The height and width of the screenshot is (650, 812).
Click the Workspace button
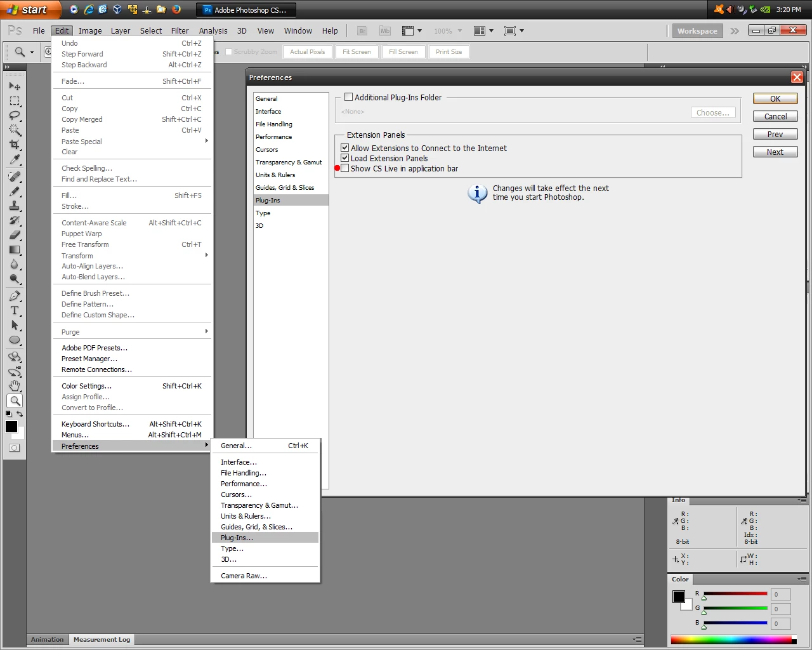point(697,30)
